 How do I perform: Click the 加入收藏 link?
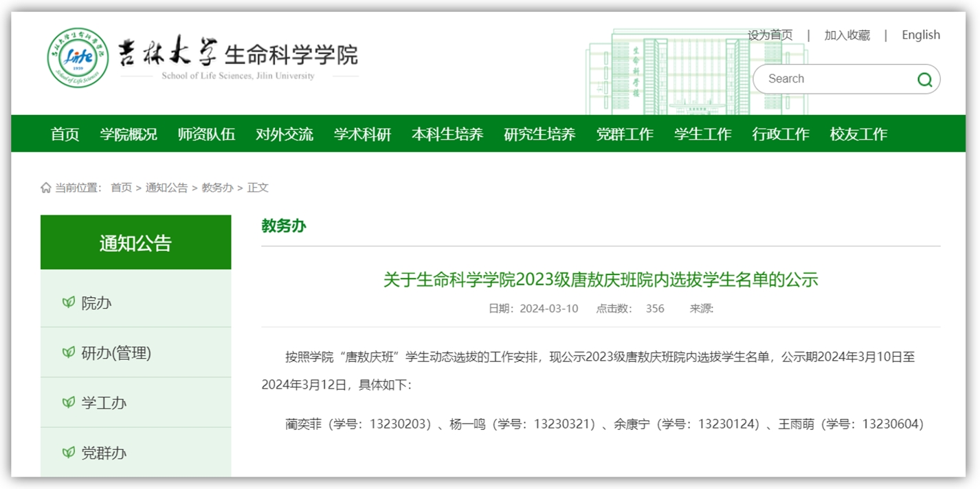[847, 35]
